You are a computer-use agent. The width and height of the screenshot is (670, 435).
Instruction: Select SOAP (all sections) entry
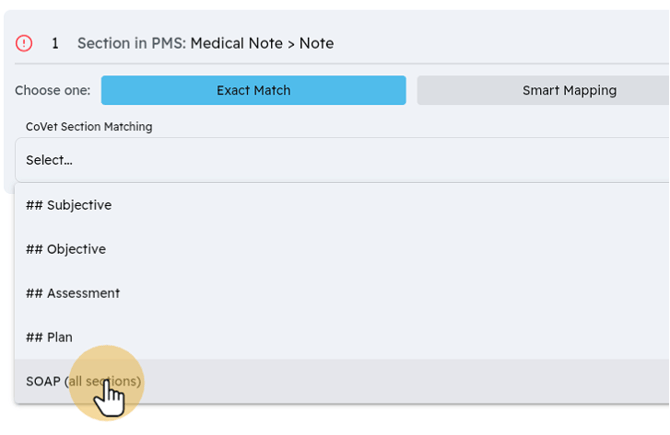pyautogui.click(x=342, y=381)
